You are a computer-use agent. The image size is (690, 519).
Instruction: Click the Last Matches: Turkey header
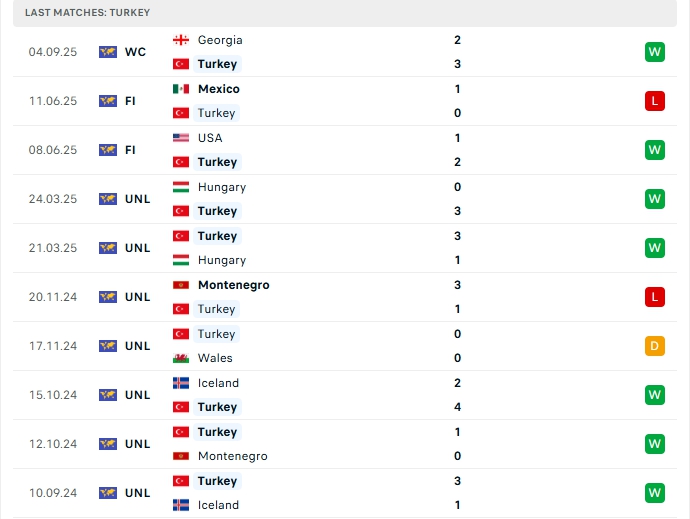[x=88, y=12]
